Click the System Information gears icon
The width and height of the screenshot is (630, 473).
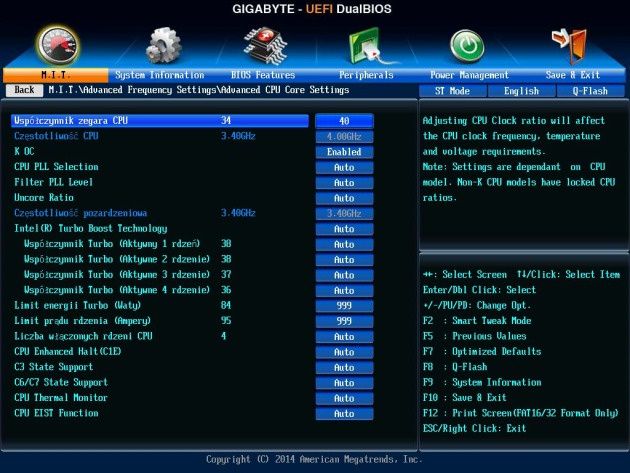pos(163,45)
